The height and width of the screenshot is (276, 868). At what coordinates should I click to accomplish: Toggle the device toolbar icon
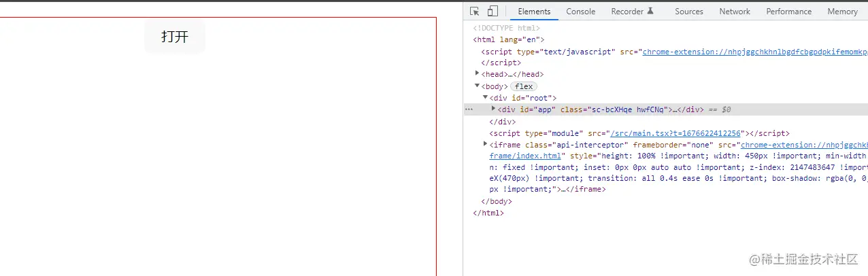pyautogui.click(x=493, y=12)
